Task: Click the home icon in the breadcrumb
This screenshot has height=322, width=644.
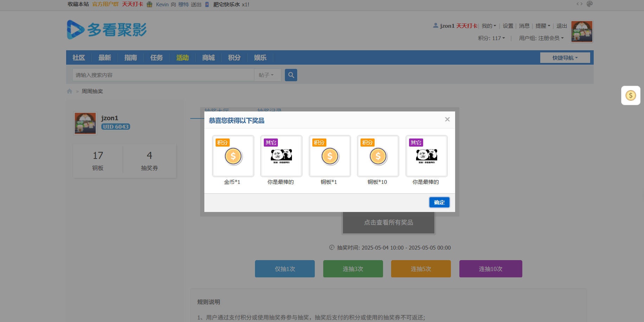Action: tap(69, 91)
